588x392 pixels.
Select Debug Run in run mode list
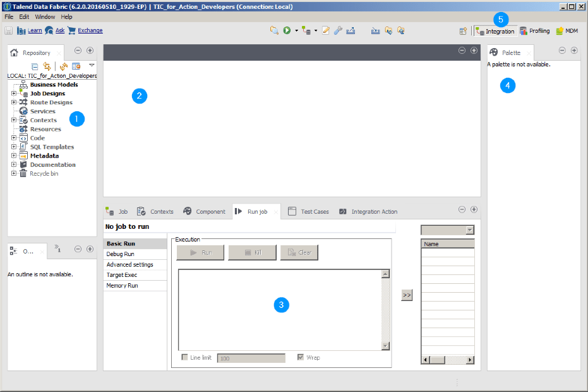pyautogui.click(x=135, y=254)
